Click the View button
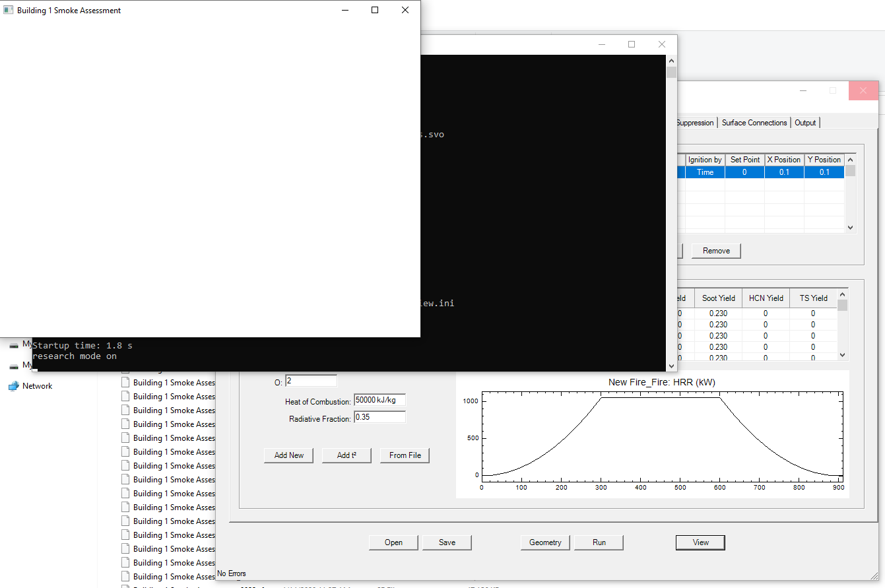885x588 pixels. pos(700,542)
